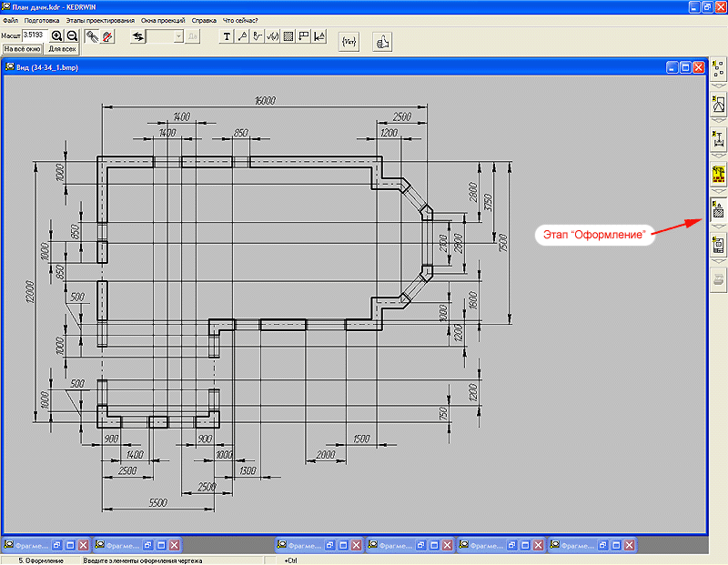Click the '5. Оформление' status bar entry
Viewport: 728px width, 565px height.
click(x=41, y=560)
